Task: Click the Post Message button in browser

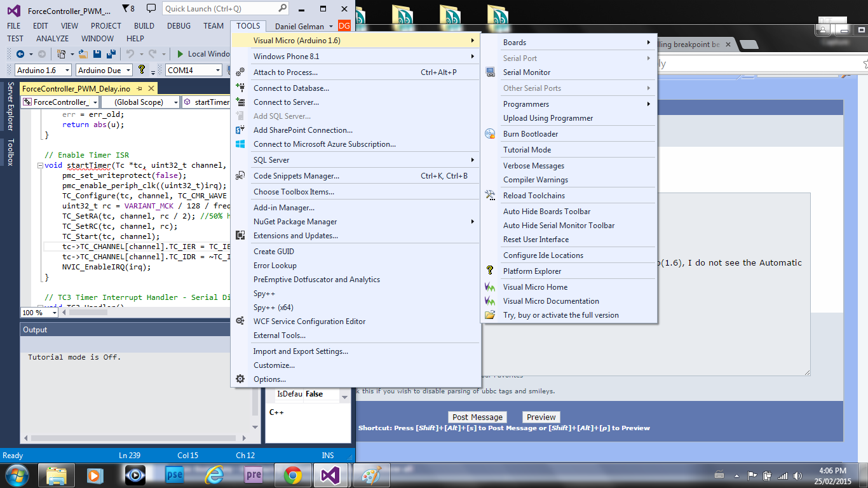Action: (478, 417)
